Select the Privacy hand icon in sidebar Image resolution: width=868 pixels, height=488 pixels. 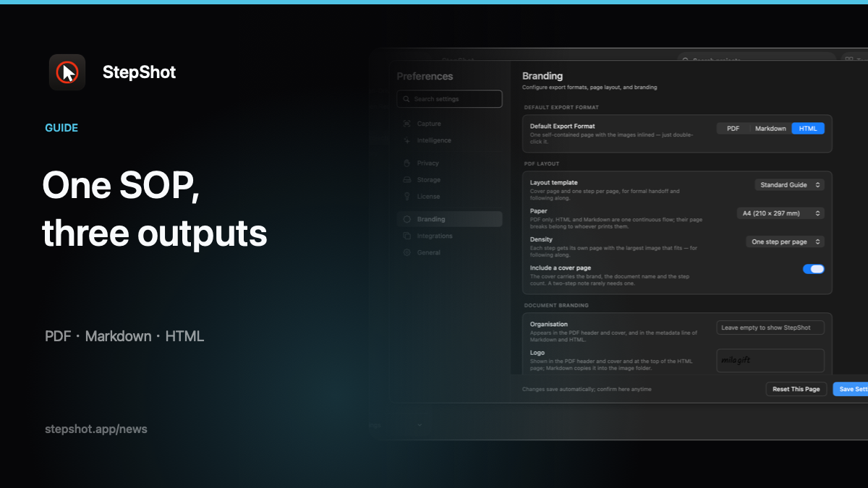pyautogui.click(x=407, y=163)
